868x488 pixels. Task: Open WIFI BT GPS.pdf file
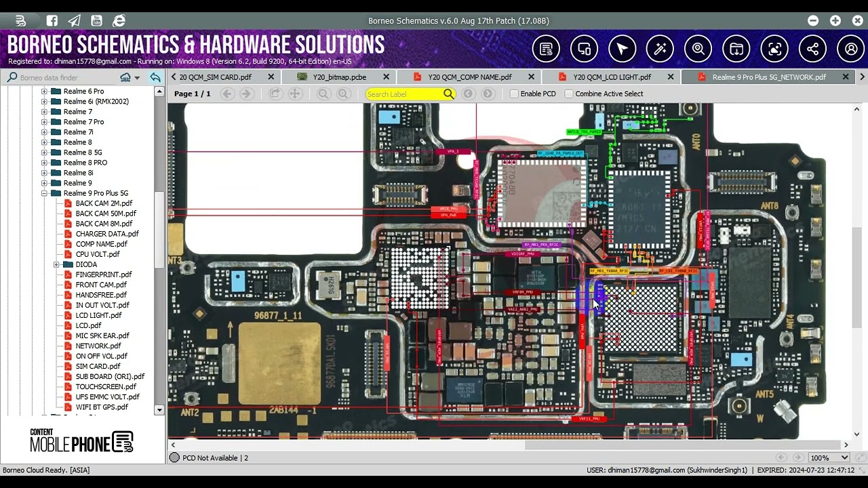click(102, 407)
